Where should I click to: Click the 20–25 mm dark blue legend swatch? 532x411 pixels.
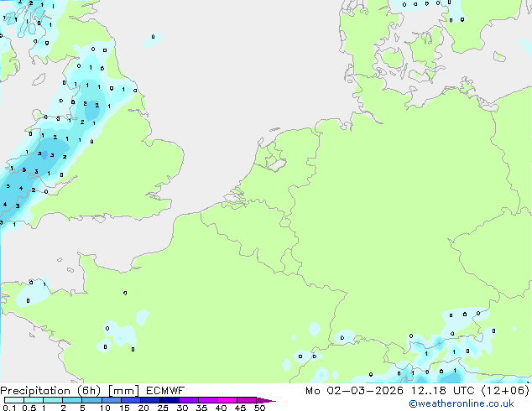149,400
